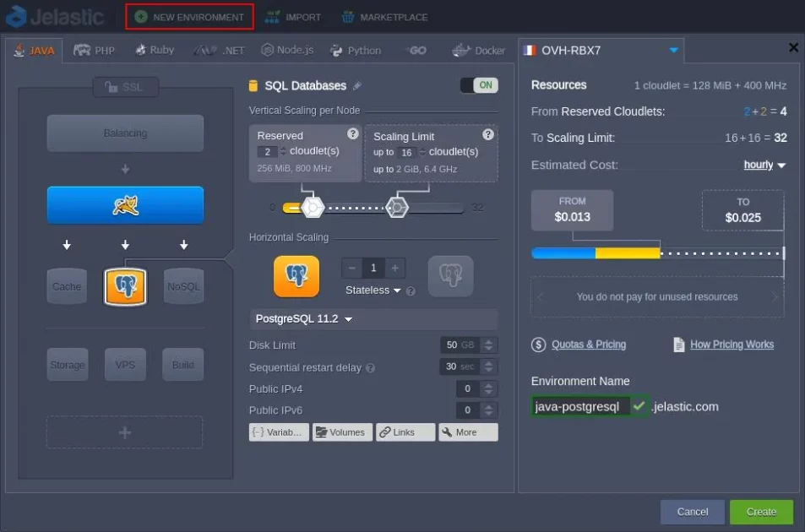805x532 pixels.
Task: Open the Quotas & Pricing link
Action: [588, 345]
